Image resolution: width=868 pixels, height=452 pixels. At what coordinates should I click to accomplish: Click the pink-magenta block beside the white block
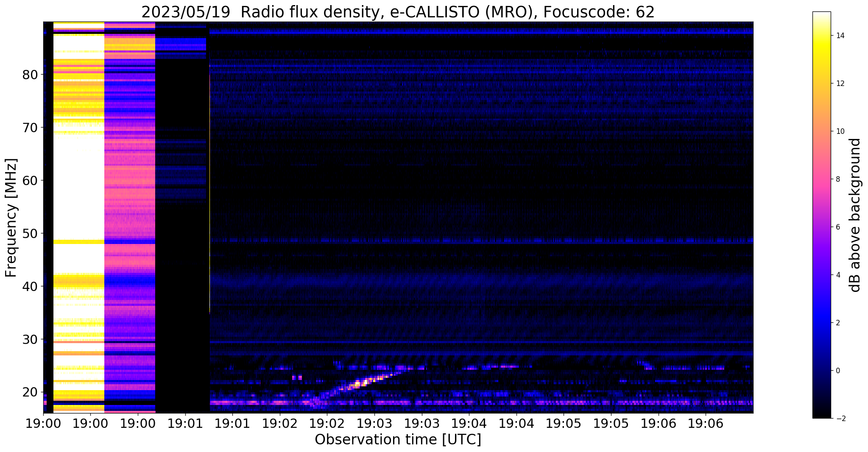click(130, 217)
